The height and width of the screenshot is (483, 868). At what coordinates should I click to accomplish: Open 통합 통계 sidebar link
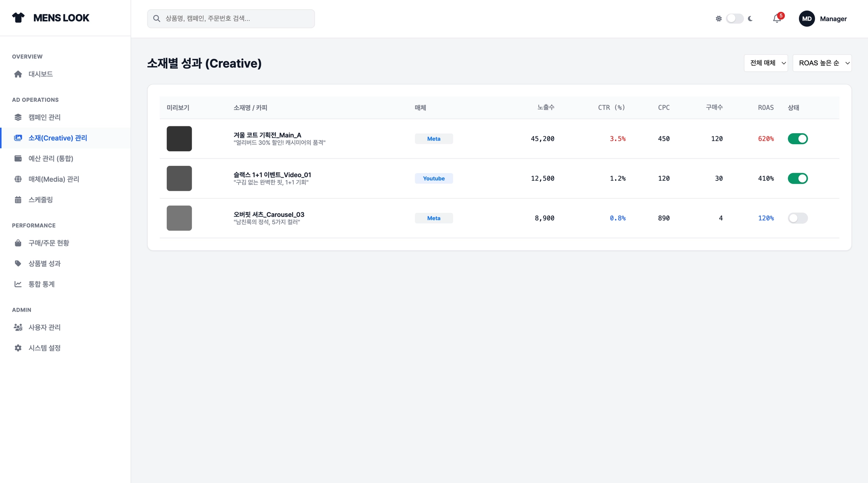point(42,284)
